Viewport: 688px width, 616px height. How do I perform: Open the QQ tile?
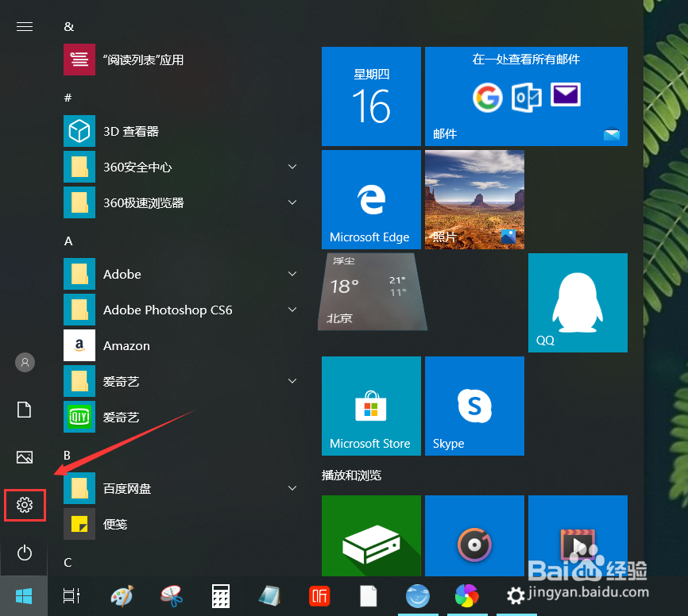click(x=578, y=302)
